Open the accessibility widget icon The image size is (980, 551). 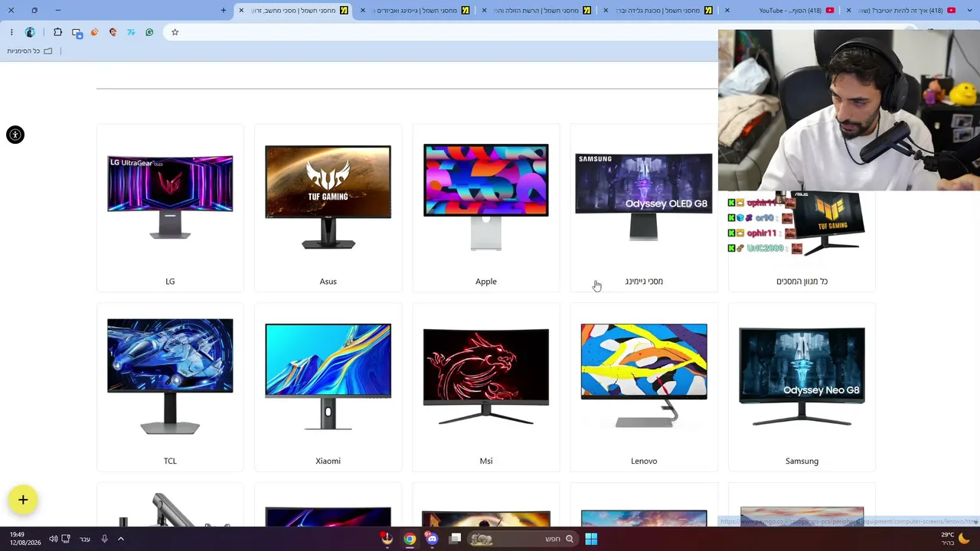pyautogui.click(x=15, y=135)
